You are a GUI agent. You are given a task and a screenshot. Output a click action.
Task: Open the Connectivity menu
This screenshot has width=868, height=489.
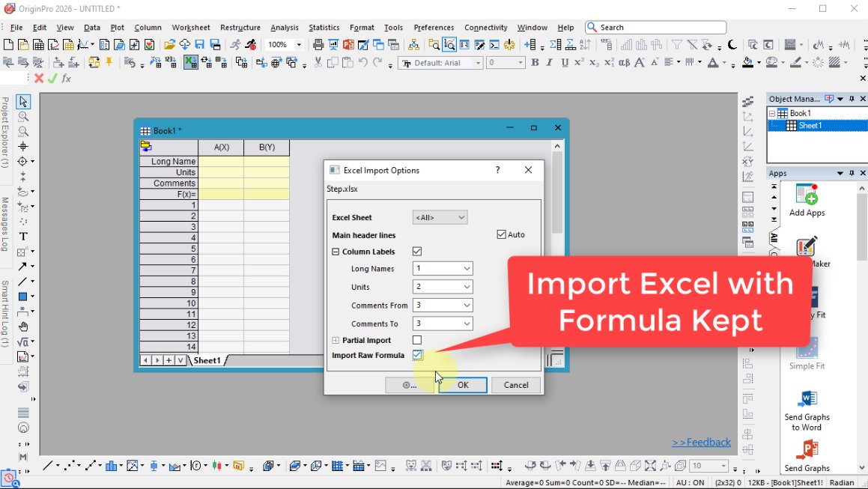[485, 27]
